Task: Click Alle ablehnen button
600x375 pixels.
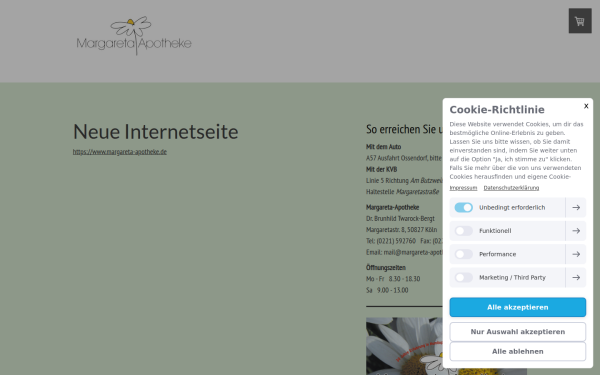Action: (517, 351)
